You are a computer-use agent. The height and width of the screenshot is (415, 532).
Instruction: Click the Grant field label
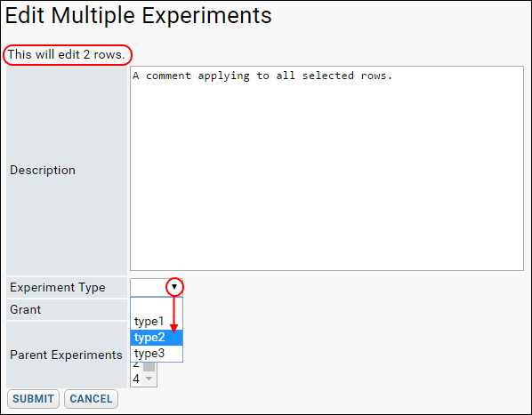(26, 309)
